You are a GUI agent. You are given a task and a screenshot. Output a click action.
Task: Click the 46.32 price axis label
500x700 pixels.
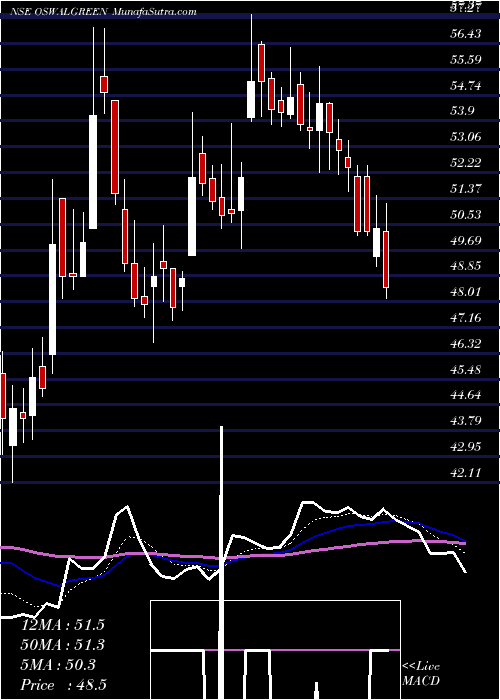coord(466,343)
